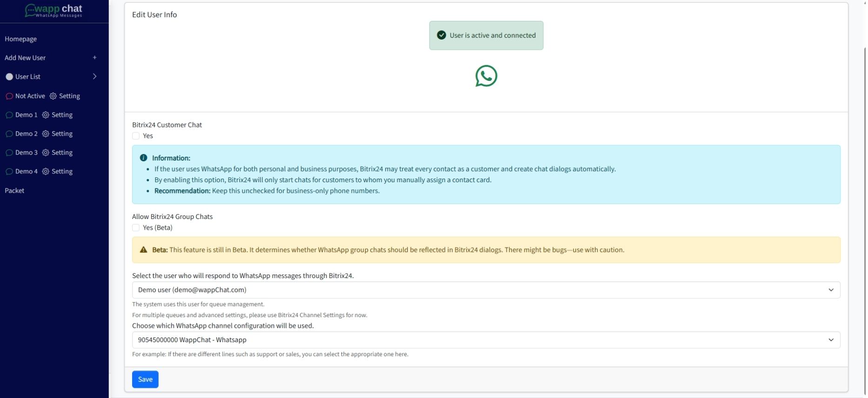This screenshot has height=398, width=868.
Task: Select Not Active user in sidebar
Action: 30,96
